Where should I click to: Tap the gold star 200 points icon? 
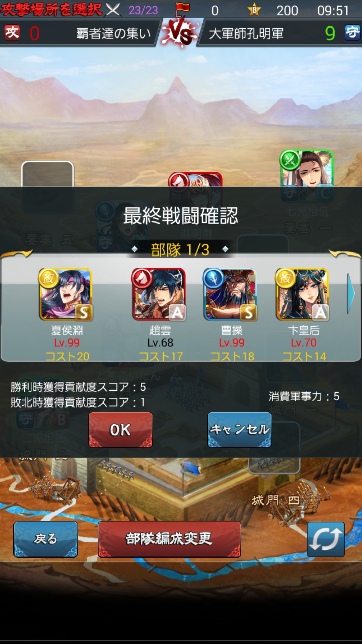pyautogui.click(x=255, y=10)
